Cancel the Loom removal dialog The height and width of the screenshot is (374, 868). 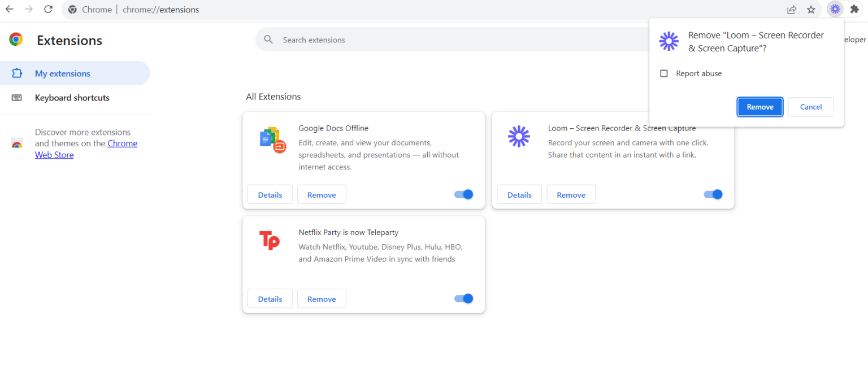pos(810,107)
